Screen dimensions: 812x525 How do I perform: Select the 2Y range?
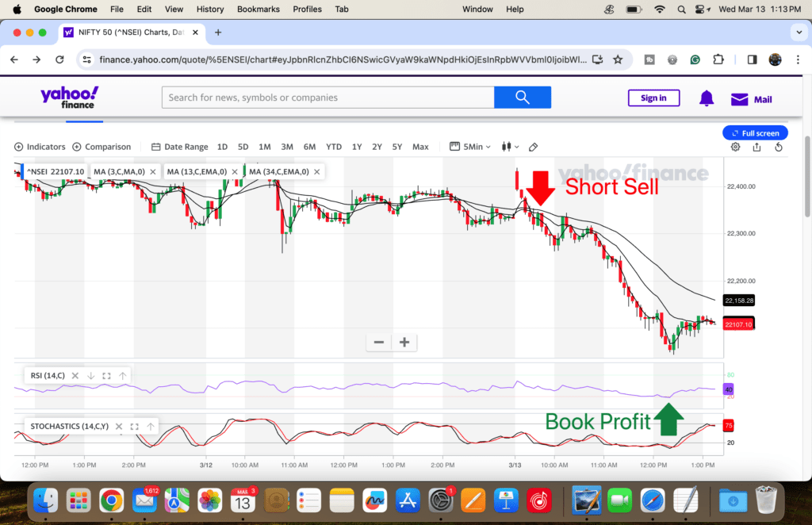tap(377, 147)
